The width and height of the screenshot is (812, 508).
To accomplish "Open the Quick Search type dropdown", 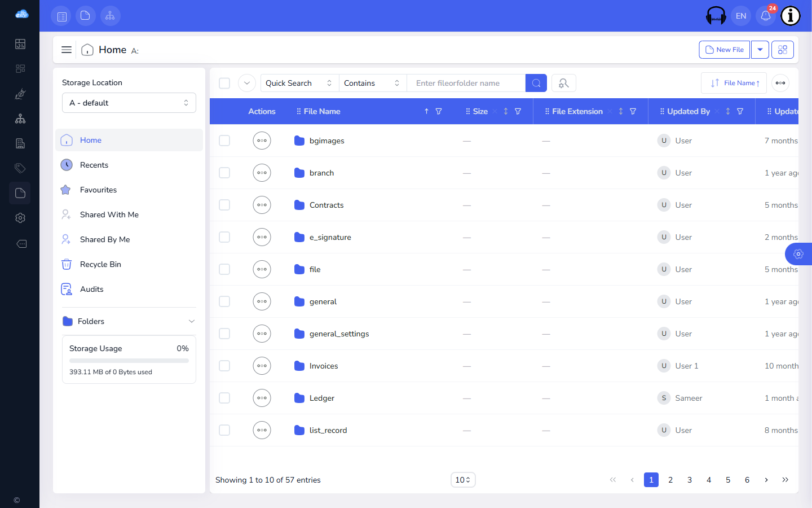I will pos(299,83).
